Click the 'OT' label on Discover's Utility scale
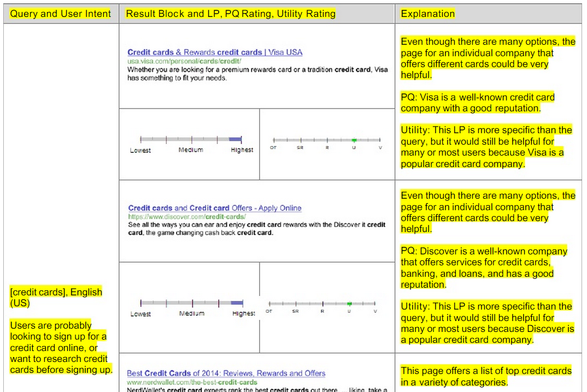This screenshot has width=587, height=392. 269,311
